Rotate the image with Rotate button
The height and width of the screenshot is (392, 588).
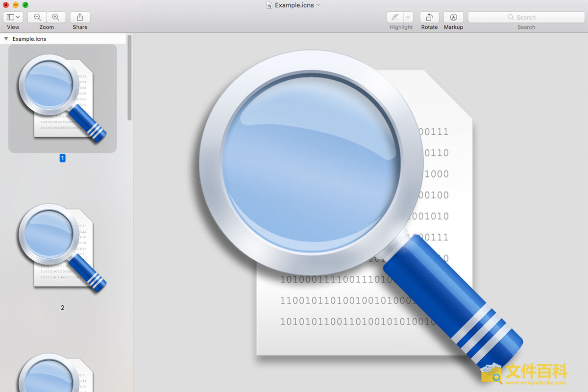click(430, 17)
